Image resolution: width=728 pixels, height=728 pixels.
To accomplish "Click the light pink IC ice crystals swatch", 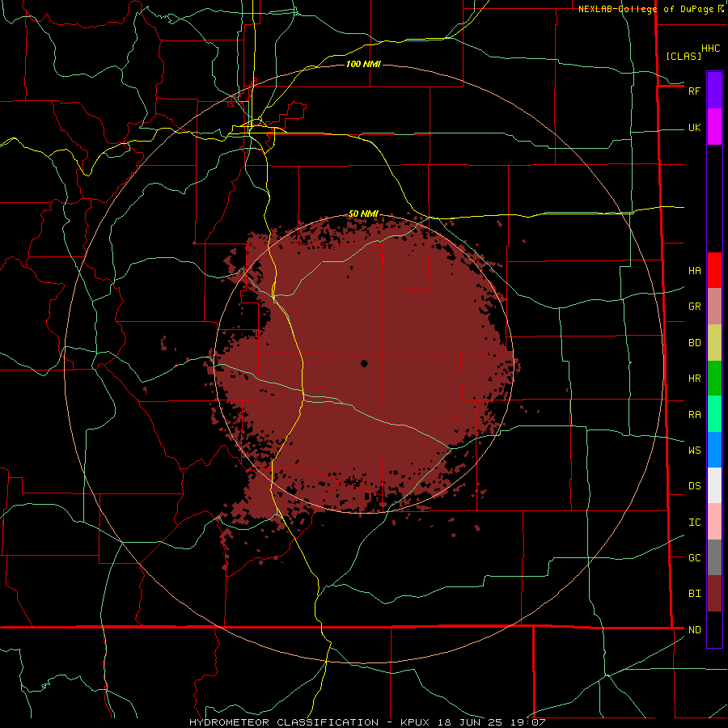I will point(714,522).
